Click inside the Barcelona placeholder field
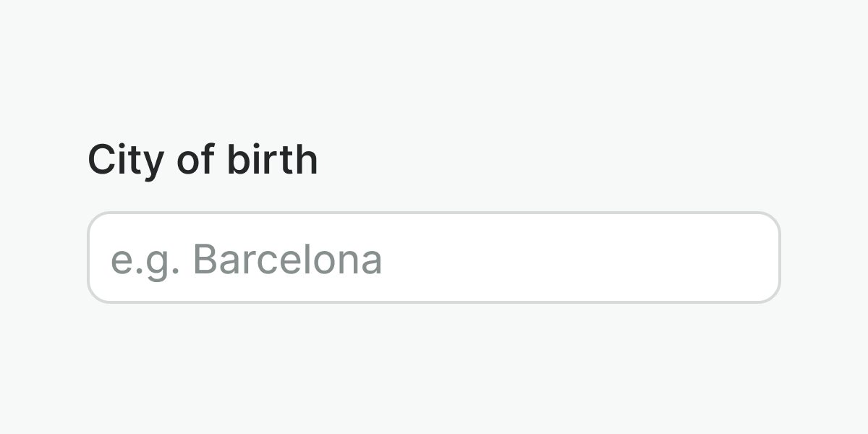This screenshot has height=434, width=868. click(434, 258)
